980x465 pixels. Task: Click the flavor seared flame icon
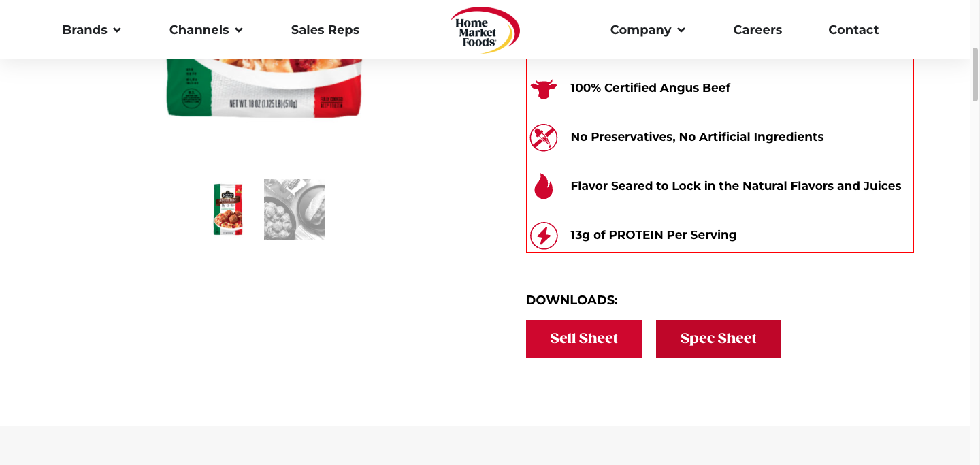click(544, 186)
